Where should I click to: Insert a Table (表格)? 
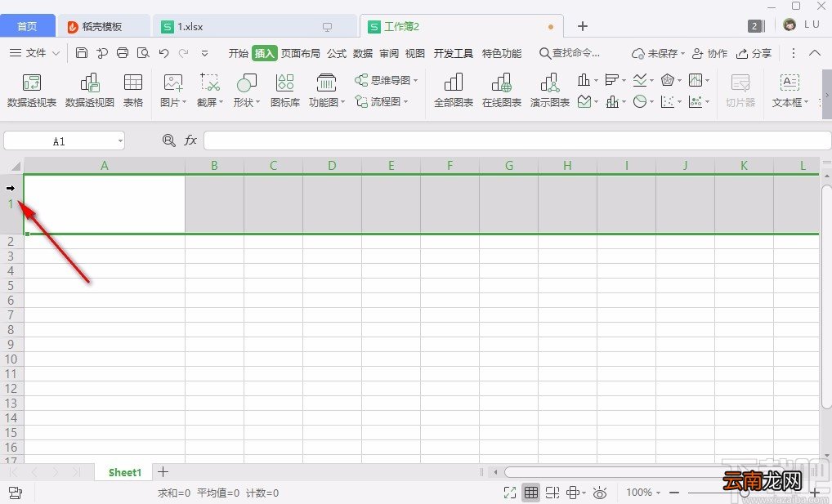[x=133, y=91]
